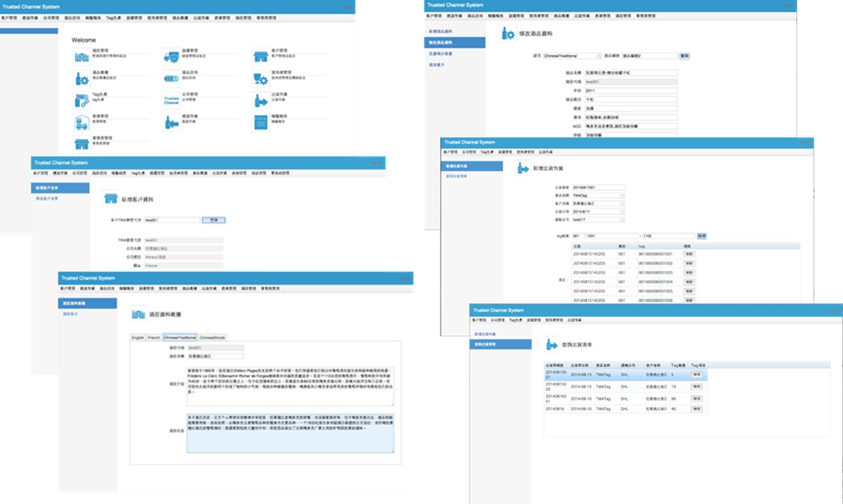Expand the ChineseTraditional language dropdown
Screen dimensions: 843x504
point(598,56)
